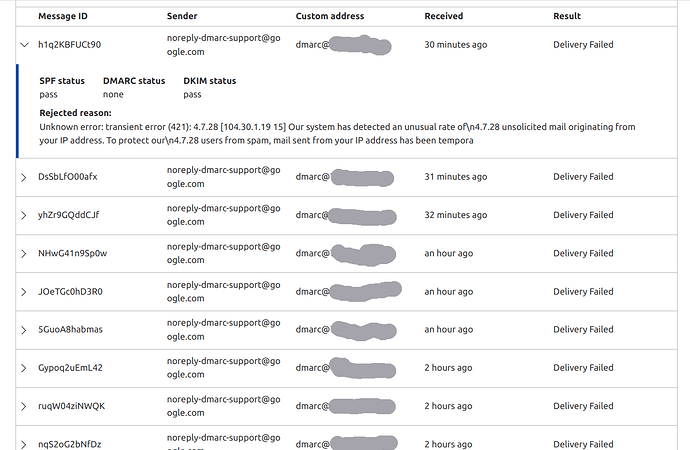The width and height of the screenshot is (690, 450).
Task: Expand the yhZr9GQddCJf message details
Action: pyautogui.click(x=24, y=216)
